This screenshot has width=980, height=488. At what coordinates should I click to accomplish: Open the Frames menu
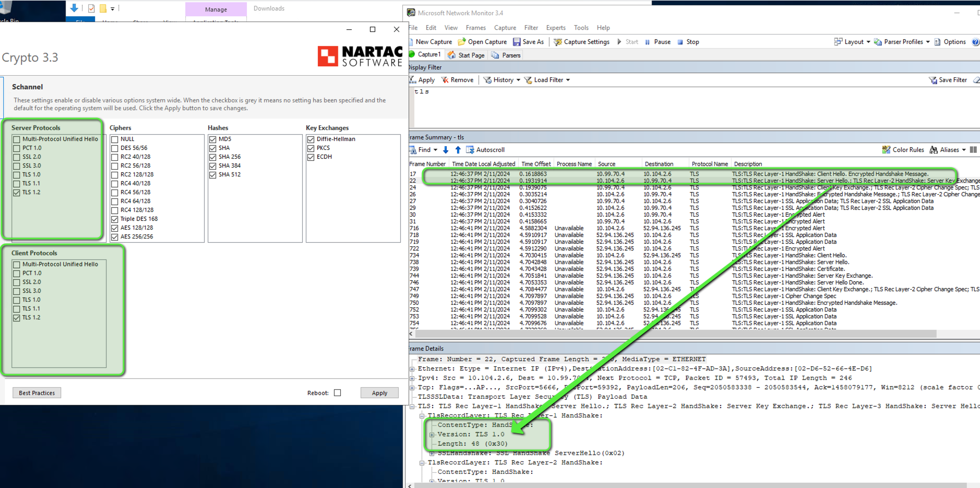pos(475,28)
